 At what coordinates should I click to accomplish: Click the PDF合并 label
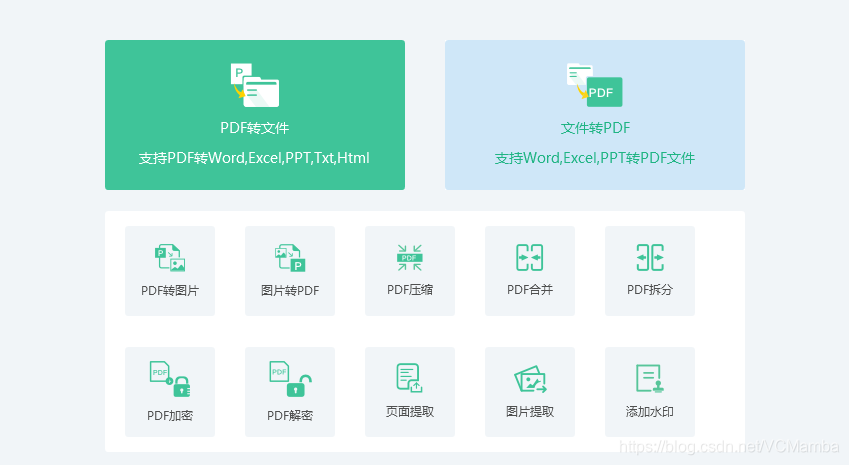tap(530, 290)
